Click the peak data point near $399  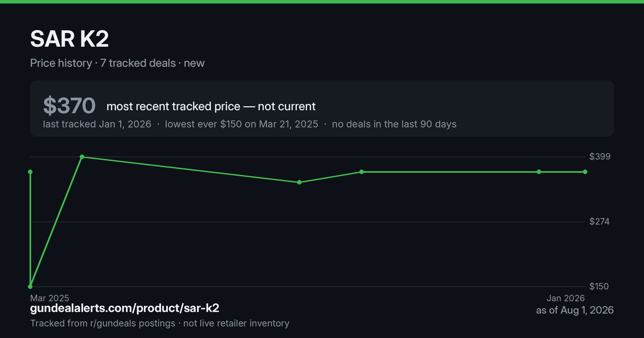coord(82,157)
